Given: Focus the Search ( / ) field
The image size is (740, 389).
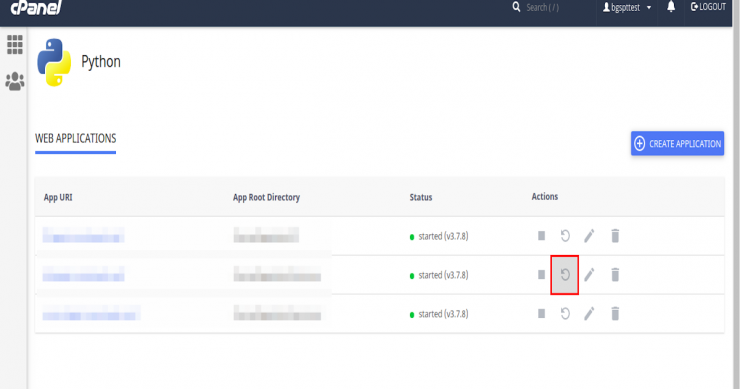Looking at the screenshot, I should tap(543, 8).
